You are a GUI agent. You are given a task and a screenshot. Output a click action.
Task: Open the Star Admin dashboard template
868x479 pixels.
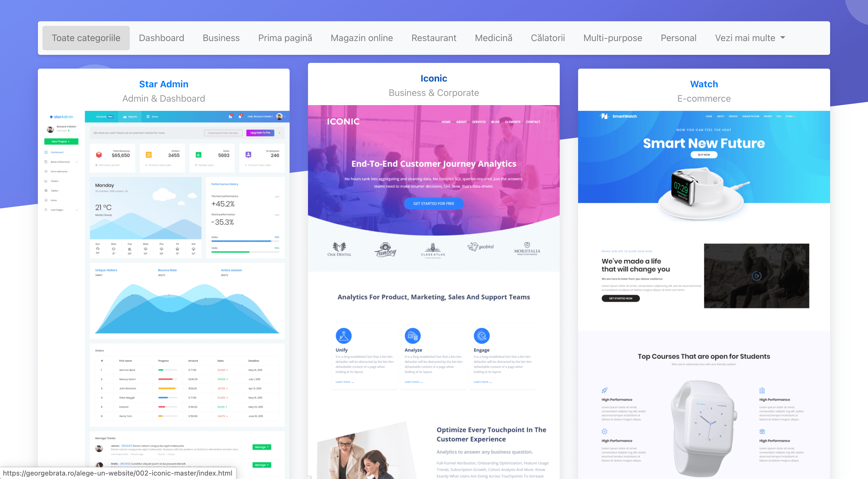pyautogui.click(x=164, y=84)
